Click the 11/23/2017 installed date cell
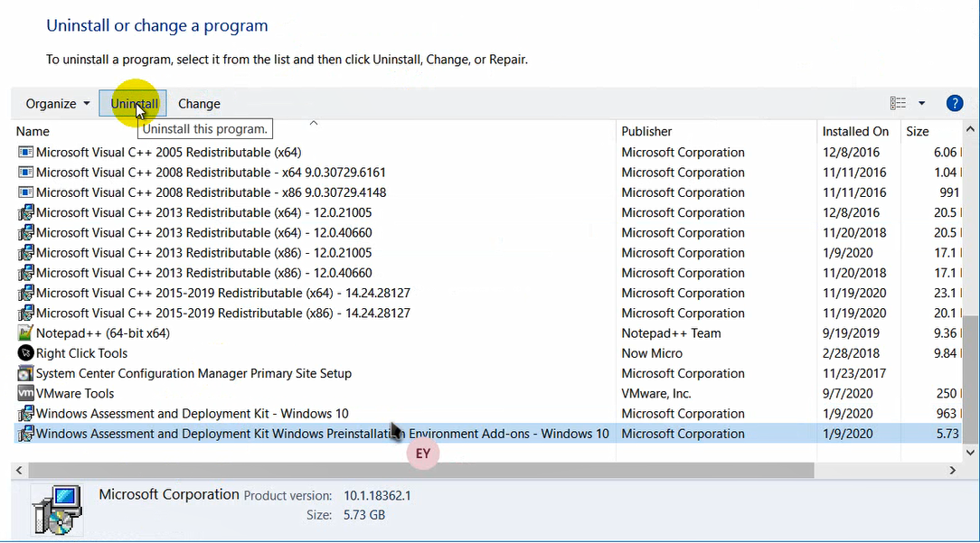The width and height of the screenshot is (980, 543). (x=854, y=373)
